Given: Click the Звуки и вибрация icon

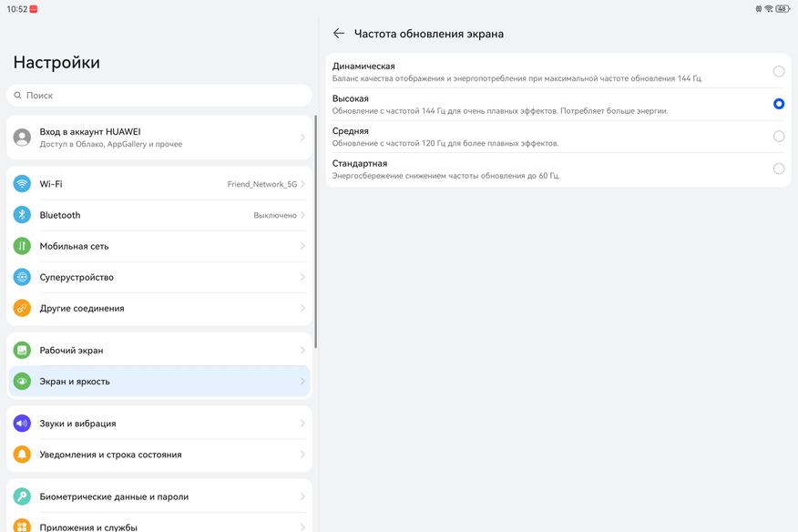Looking at the screenshot, I should (x=22, y=424).
